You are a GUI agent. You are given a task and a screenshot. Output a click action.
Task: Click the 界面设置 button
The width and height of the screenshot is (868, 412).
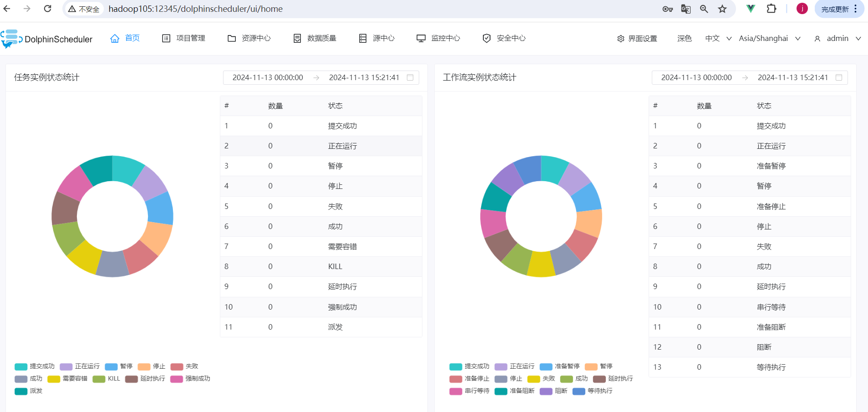tap(637, 39)
